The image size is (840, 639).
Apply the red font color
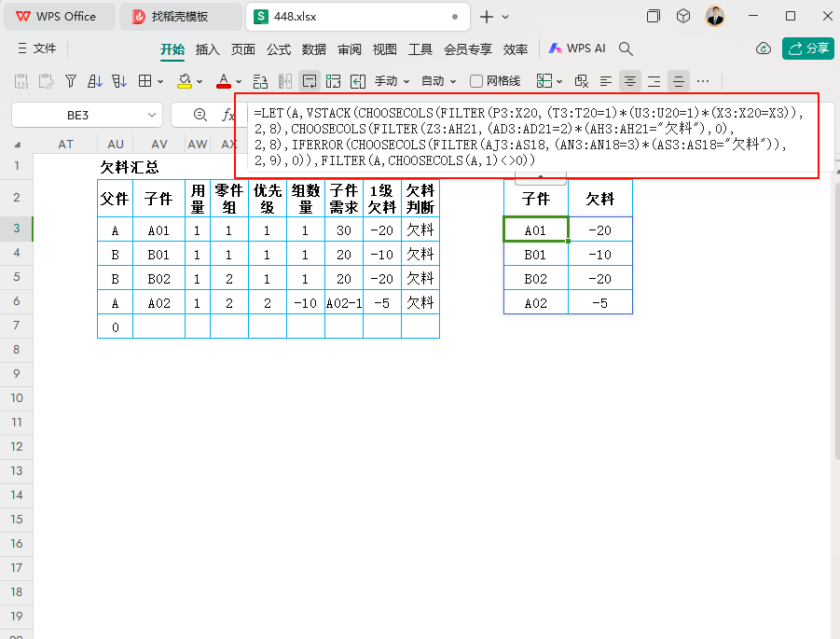coord(224,81)
